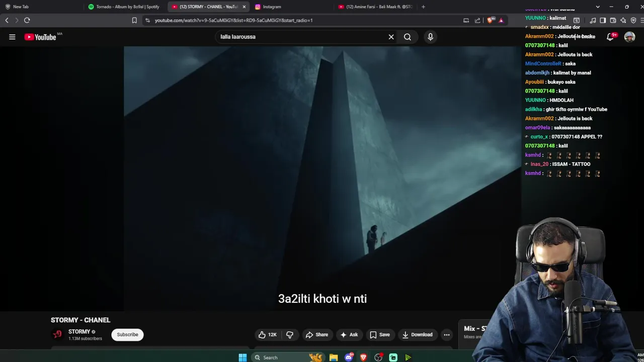Save the video to a playlist
Image resolution: width=644 pixels, height=362 pixels.
coord(380,335)
